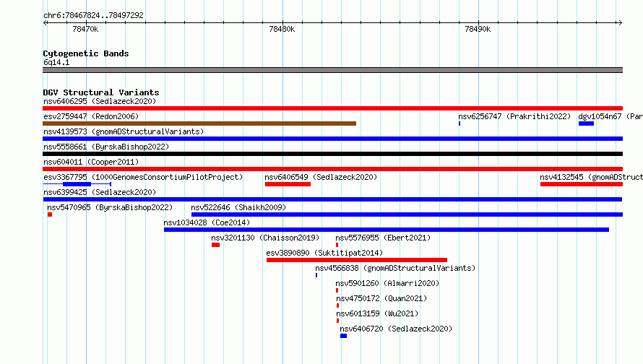Viewport: 643px width, 364px height.
Task: Open nsv5576955 (Ebert2021) label
Action: click(x=383, y=238)
